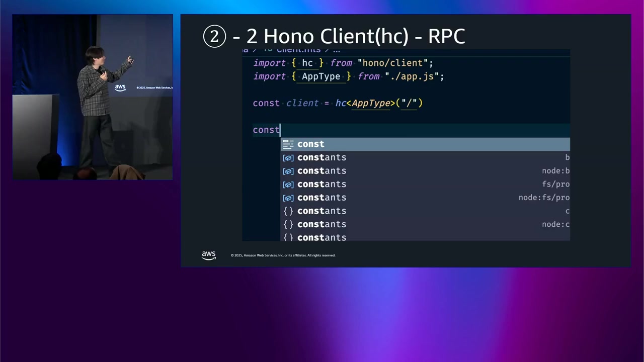Image resolution: width=644 pixels, height=362 pixels.
Task: Select the constants suggestion from node:fs/pro
Action: (321, 197)
